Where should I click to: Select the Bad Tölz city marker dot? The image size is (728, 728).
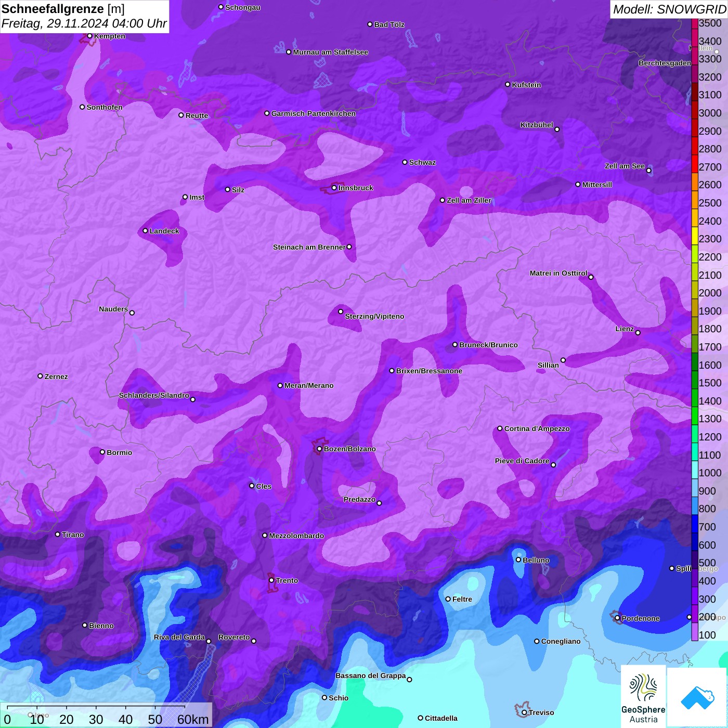(x=370, y=24)
